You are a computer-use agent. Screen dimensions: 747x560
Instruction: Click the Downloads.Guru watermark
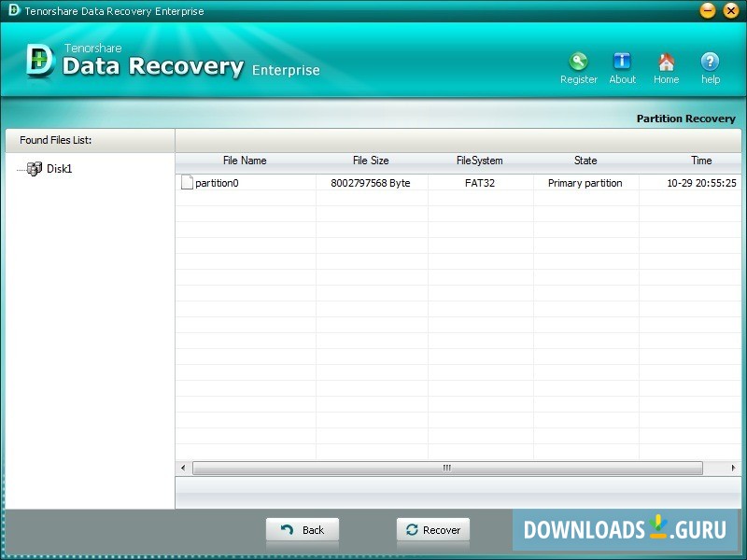625,529
